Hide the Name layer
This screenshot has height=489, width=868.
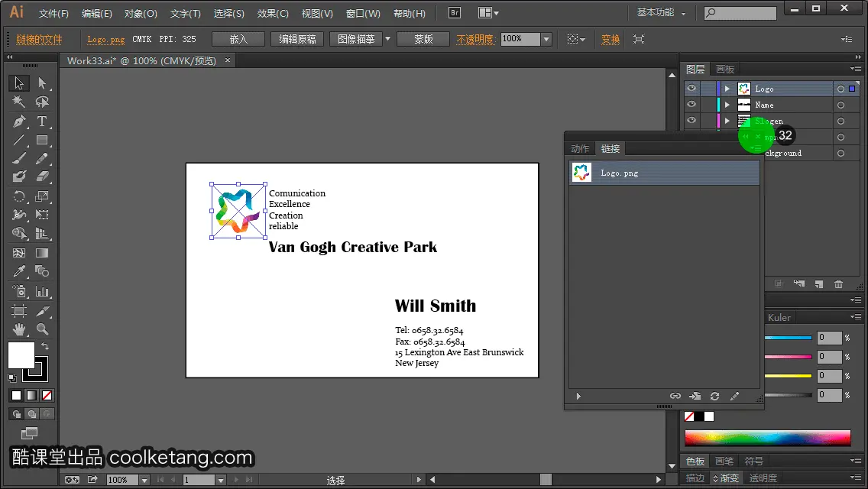[x=691, y=104]
